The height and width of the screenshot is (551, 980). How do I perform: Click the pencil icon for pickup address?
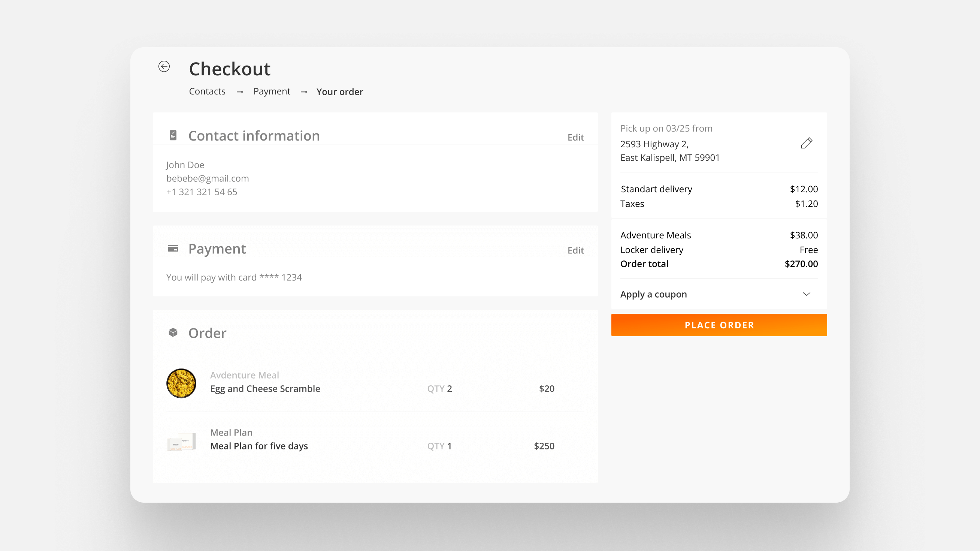pos(806,143)
